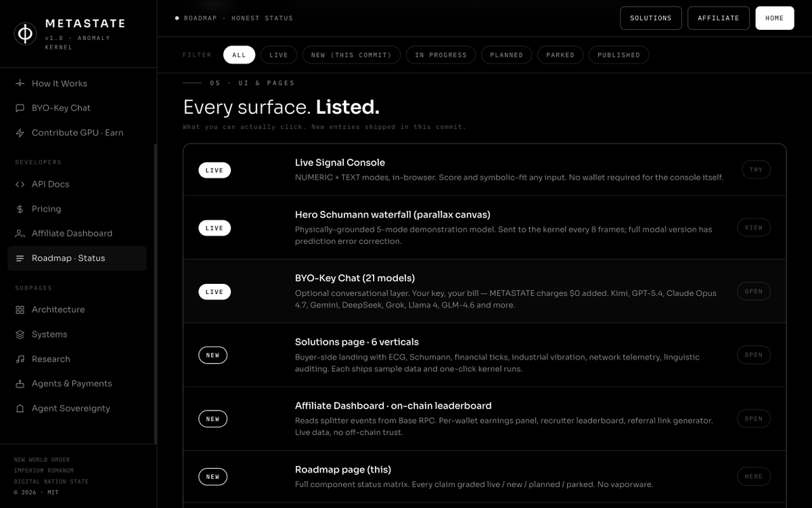Click the Roadmap Status list icon

click(x=20, y=258)
